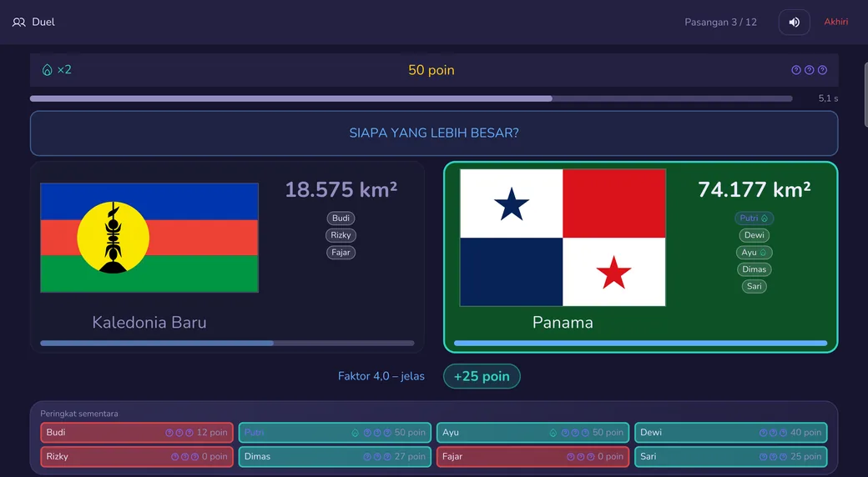Click the Ayu row in the ranking

[532, 433]
